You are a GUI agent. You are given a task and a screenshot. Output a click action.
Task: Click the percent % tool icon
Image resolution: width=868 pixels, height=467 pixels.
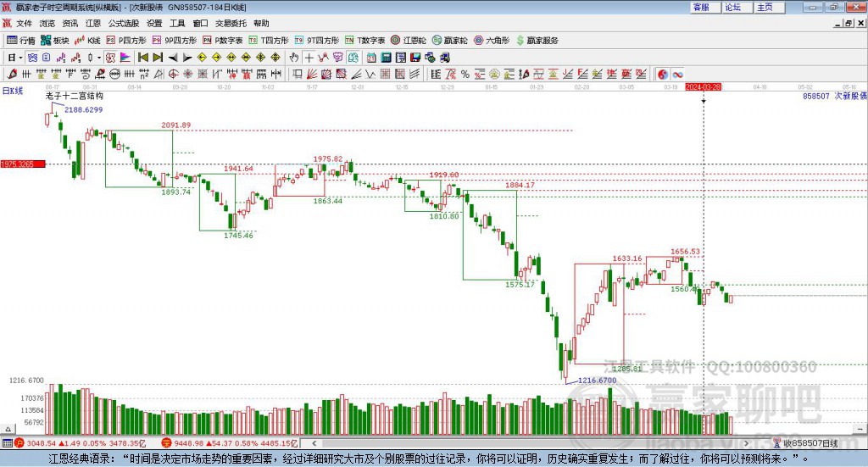[x=465, y=74]
